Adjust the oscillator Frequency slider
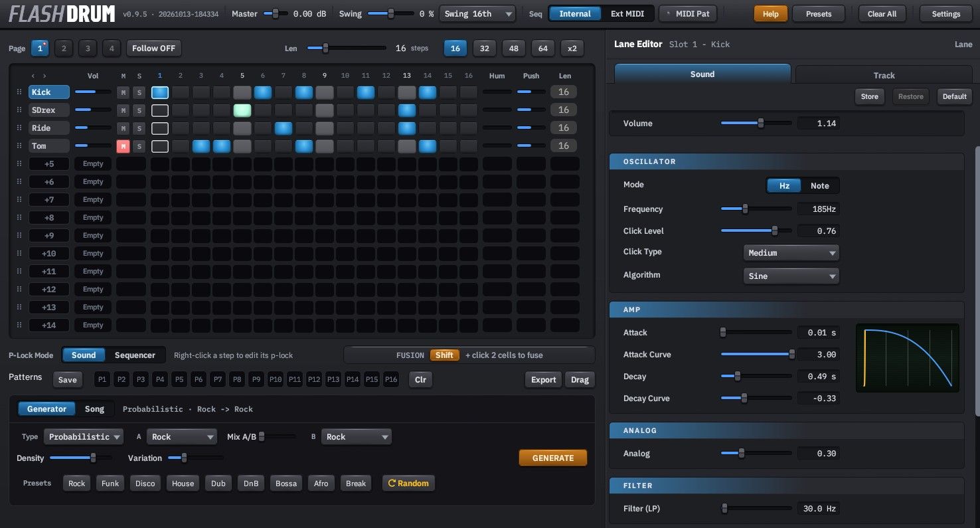This screenshot has height=528, width=980. click(756, 209)
